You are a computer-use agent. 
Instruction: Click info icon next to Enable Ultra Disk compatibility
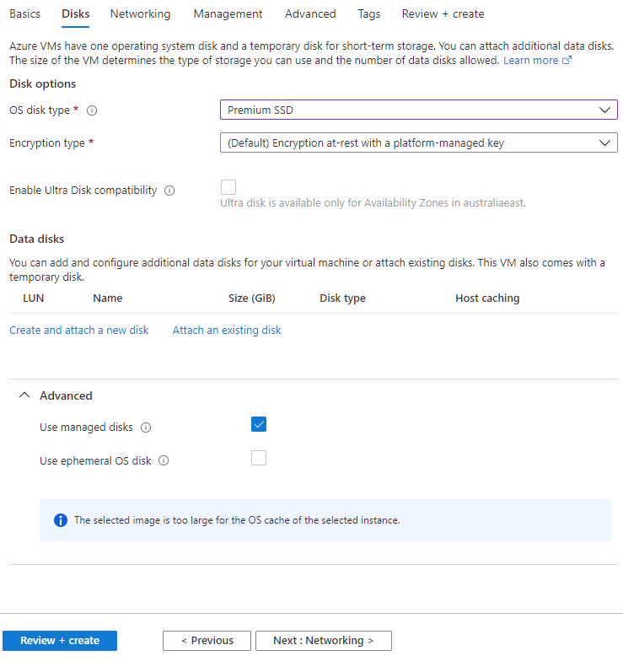click(169, 191)
